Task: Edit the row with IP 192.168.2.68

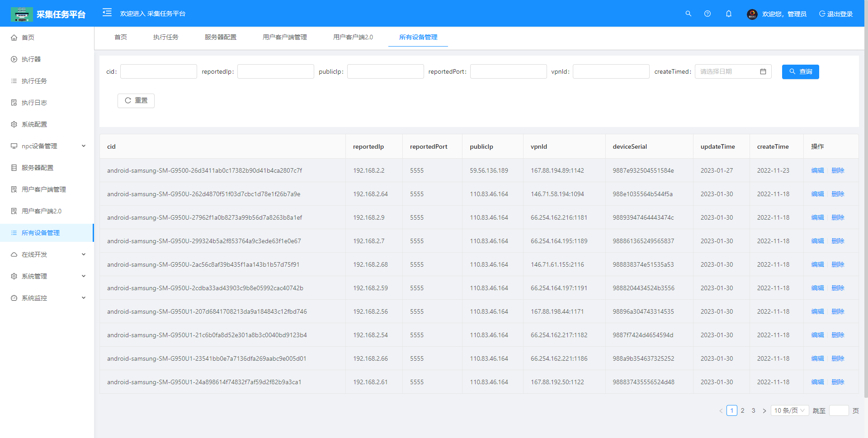Action: click(817, 264)
